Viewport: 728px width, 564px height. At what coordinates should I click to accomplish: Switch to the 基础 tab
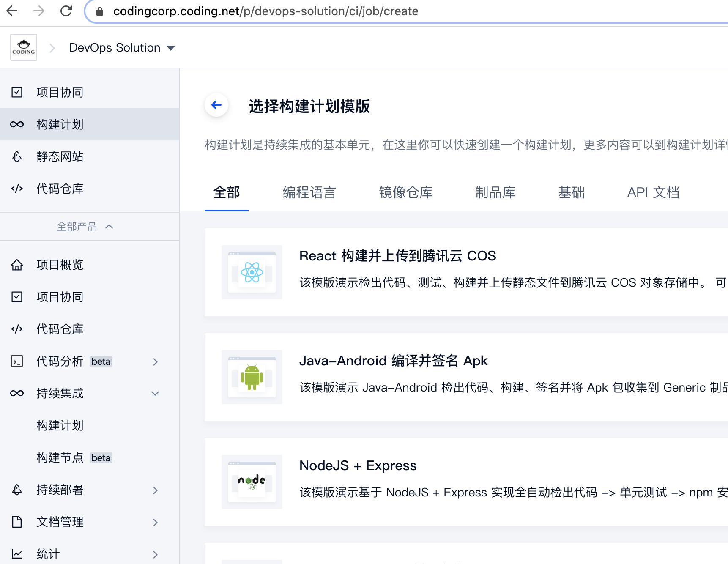572,192
